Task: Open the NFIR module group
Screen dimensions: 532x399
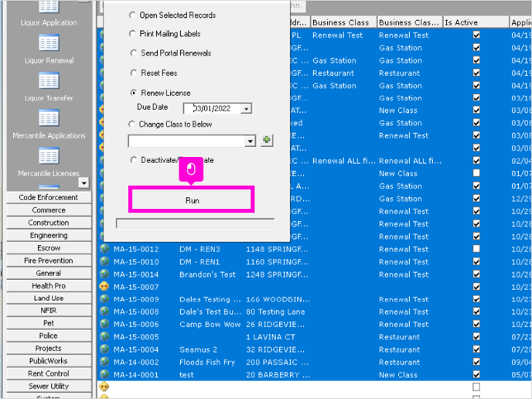Action: (x=49, y=310)
